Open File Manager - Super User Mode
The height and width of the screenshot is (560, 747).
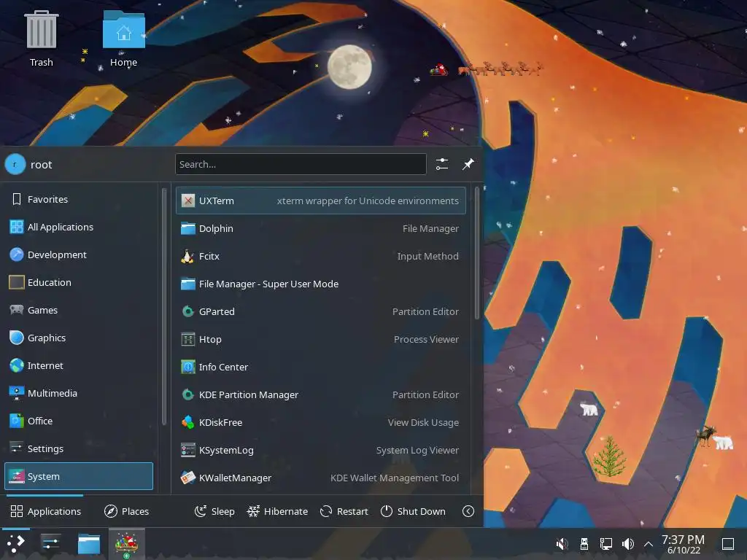pos(321,284)
